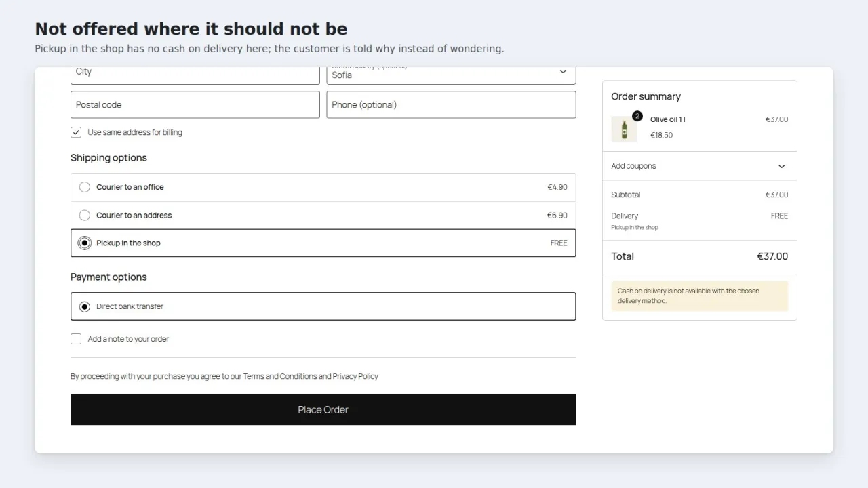Image resolution: width=868 pixels, height=488 pixels.
Task: Select Courier to an address shipping
Action: (x=323, y=216)
